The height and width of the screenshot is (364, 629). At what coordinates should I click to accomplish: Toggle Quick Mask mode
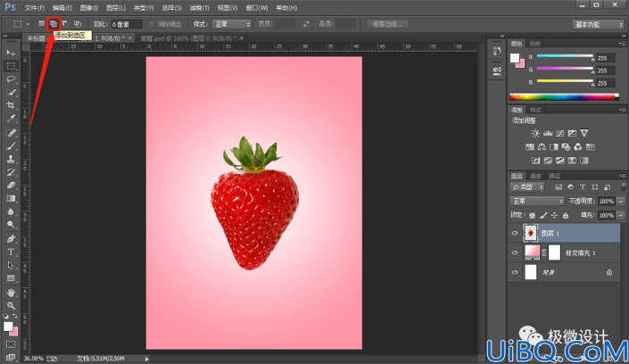[11, 344]
